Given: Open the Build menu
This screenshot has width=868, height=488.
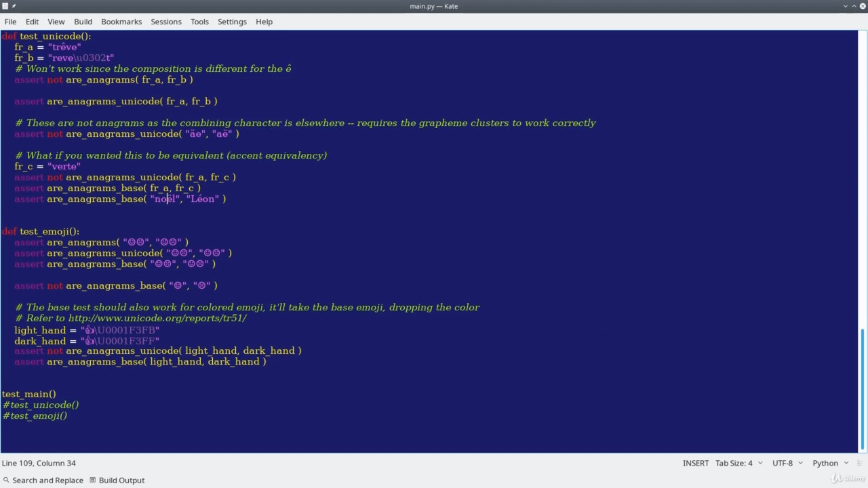Looking at the screenshot, I should [83, 22].
